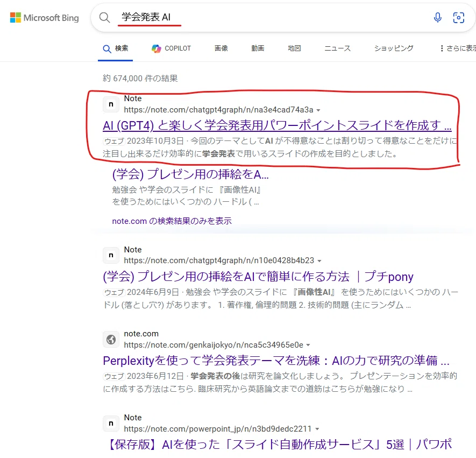Viewport: 476px width, 458px height.
Task: Click URL text https://note.com/chatgpt4graph/n/n10e0428b4b23
Action: (219, 260)
